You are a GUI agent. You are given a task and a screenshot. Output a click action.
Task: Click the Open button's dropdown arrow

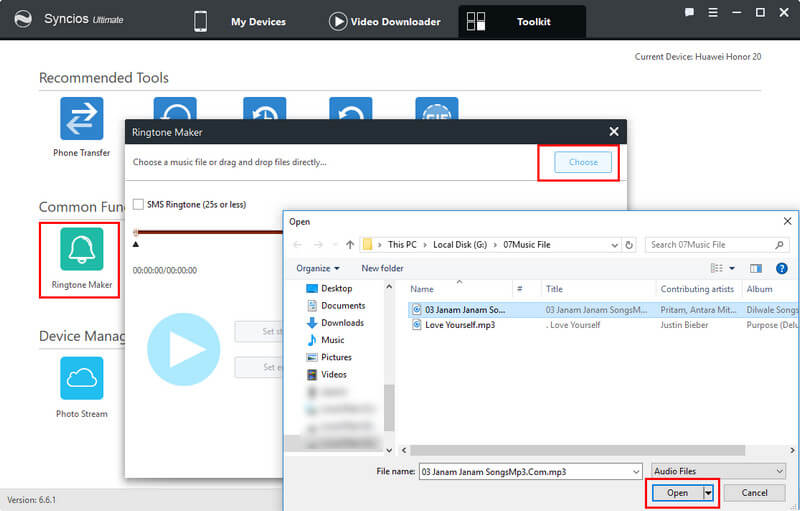708,493
